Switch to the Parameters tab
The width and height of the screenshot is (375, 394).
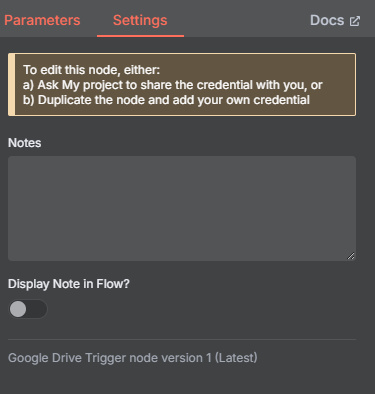42,21
